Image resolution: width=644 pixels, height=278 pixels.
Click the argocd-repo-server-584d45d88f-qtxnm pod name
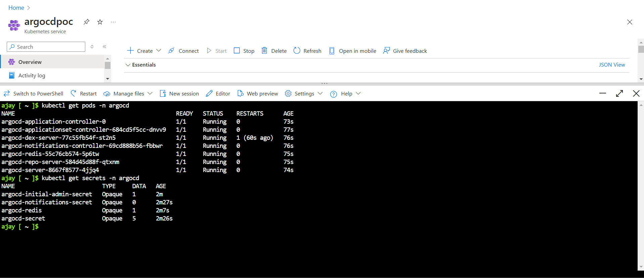point(60,162)
